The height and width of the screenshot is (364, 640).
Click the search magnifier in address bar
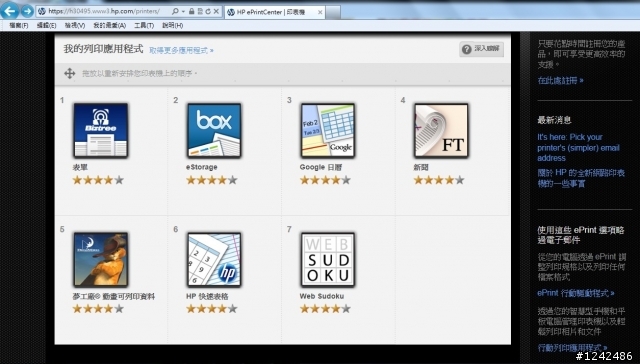pyautogui.click(x=175, y=11)
